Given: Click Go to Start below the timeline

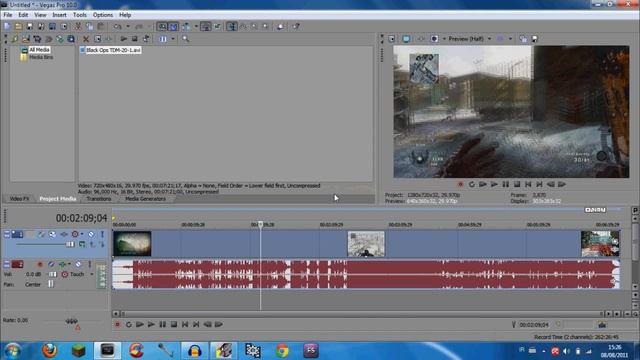Looking at the screenshot, I should 185,324.
